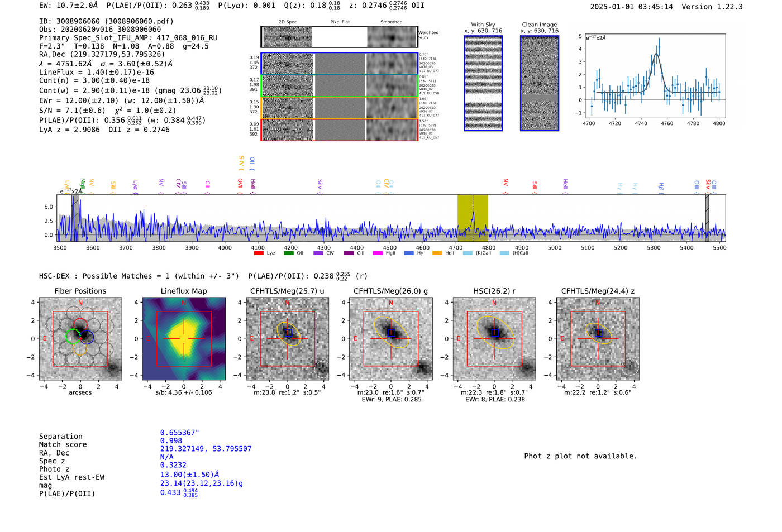Click the CIV purple legend swatch
The width and height of the screenshot is (782, 532).
coord(318,253)
